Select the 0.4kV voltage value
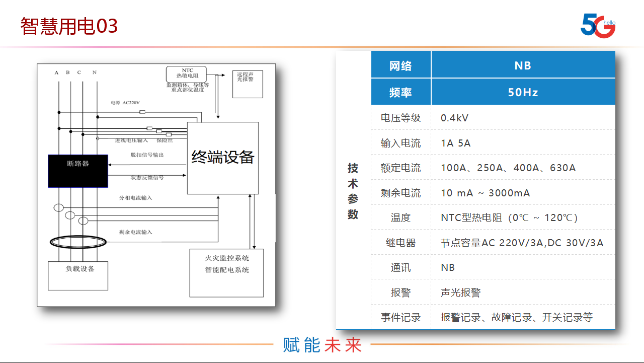This screenshot has height=363, width=644. (455, 118)
